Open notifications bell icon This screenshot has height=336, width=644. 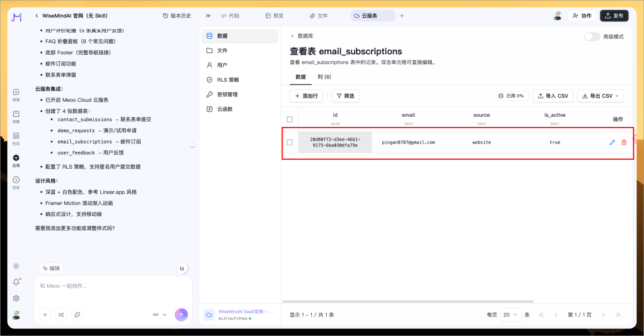click(16, 282)
